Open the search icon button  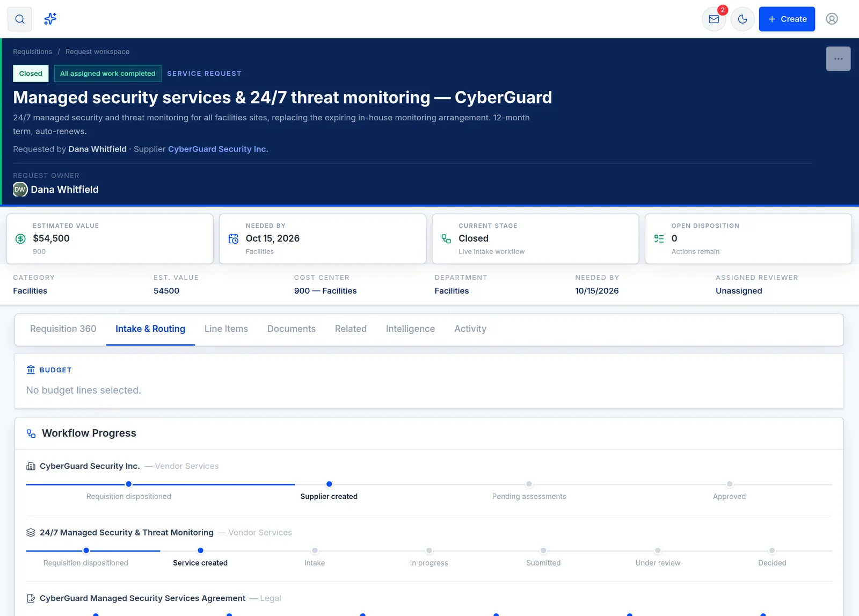click(20, 19)
